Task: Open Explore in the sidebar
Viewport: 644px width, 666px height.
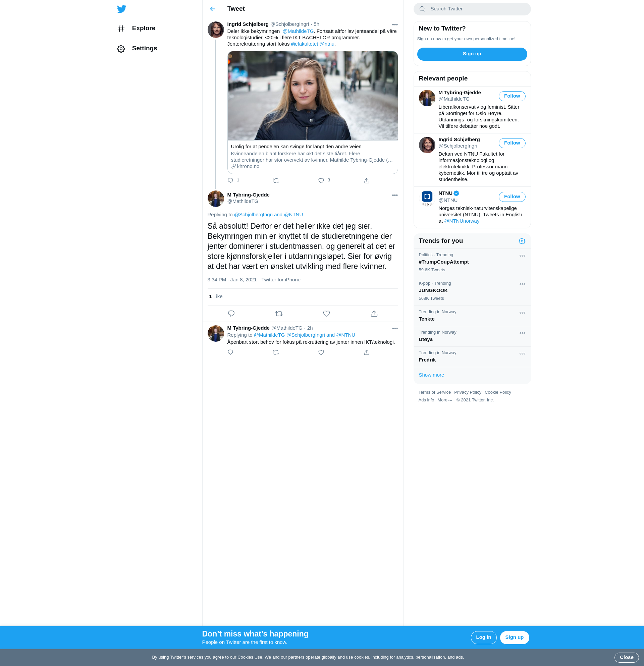Action: click(x=136, y=28)
